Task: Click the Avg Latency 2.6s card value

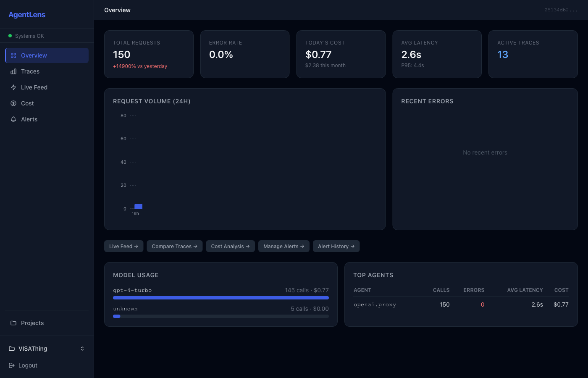Action: 411,55
